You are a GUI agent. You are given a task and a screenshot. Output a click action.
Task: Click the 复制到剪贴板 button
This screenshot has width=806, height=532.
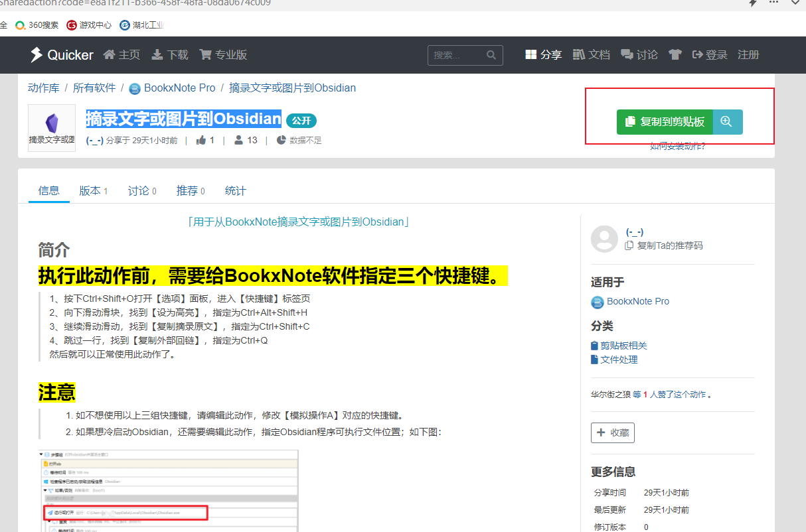[x=664, y=122]
